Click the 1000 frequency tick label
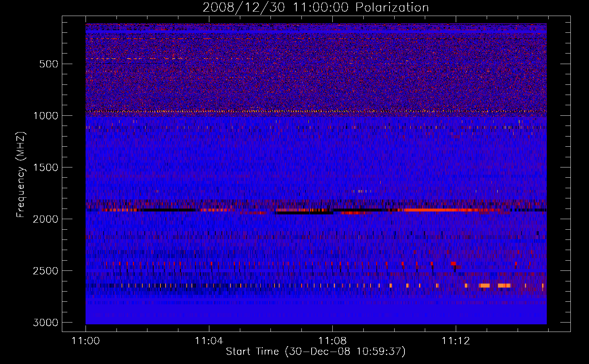The height and width of the screenshot is (364, 589). pos(46,116)
